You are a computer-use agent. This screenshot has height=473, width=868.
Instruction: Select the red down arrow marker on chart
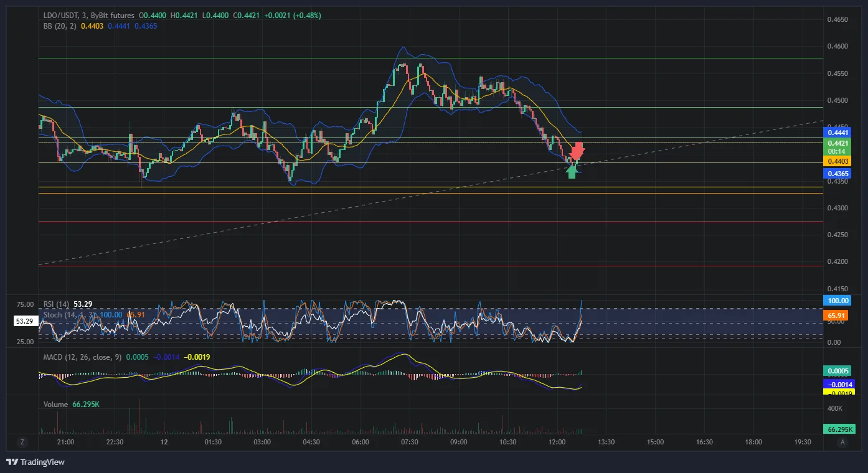pyautogui.click(x=578, y=151)
